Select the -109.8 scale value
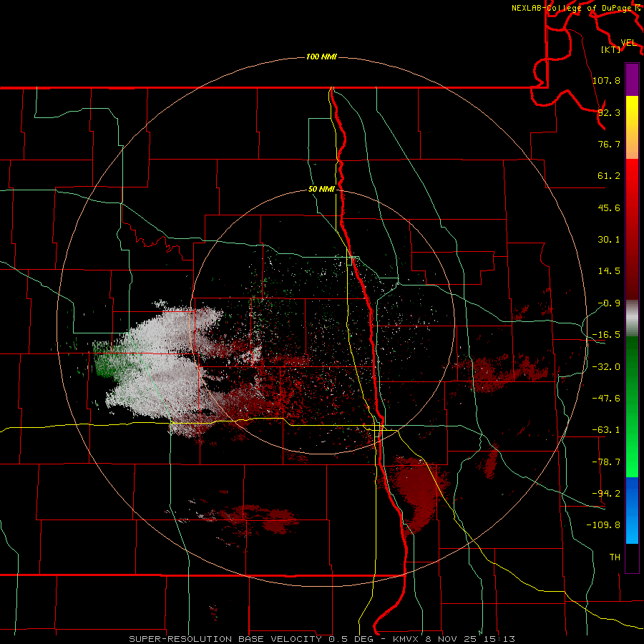 [603, 525]
